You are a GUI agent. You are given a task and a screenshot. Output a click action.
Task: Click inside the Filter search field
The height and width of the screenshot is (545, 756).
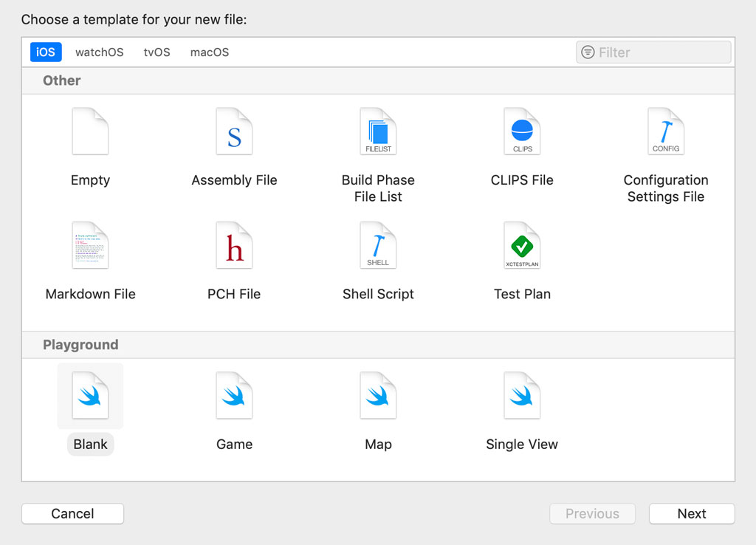661,52
